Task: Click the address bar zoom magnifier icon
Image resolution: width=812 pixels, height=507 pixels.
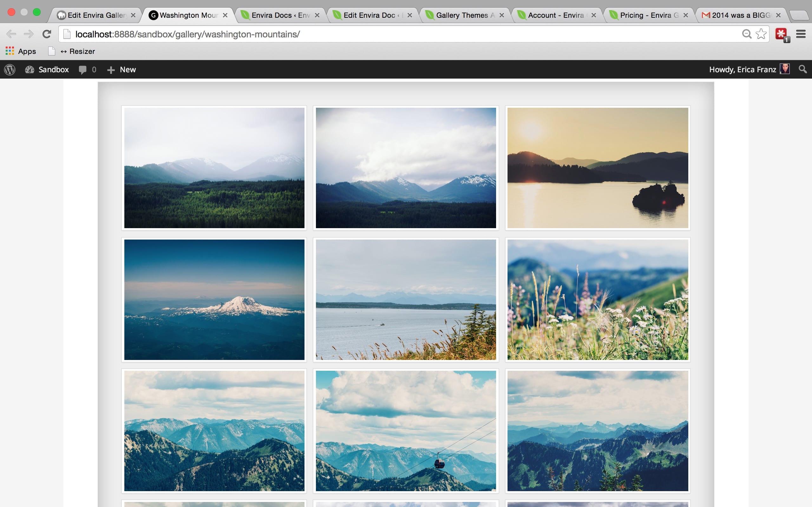Action: (x=746, y=34)
